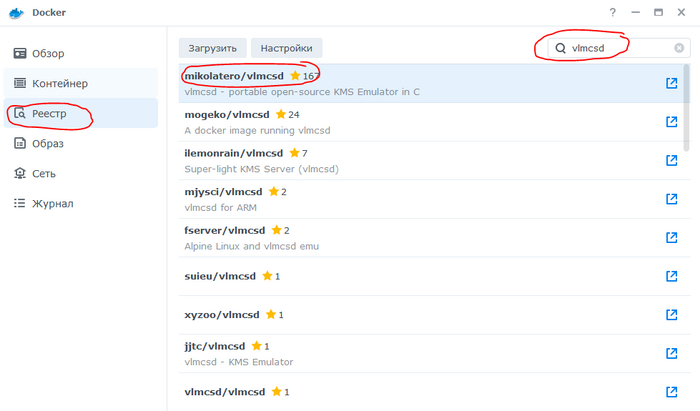Open external link for mikolatero/vlmcsd
The image size is (700, 411).
(x=671, y=83)
